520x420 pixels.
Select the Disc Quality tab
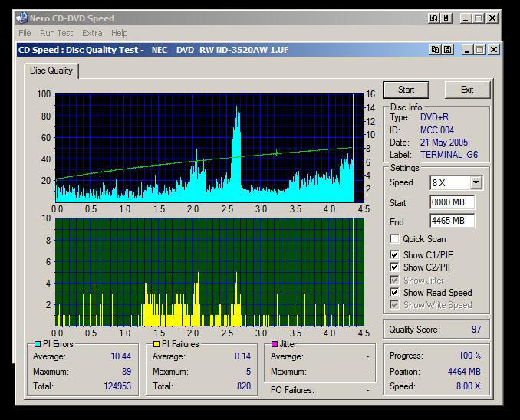[51, 71]
